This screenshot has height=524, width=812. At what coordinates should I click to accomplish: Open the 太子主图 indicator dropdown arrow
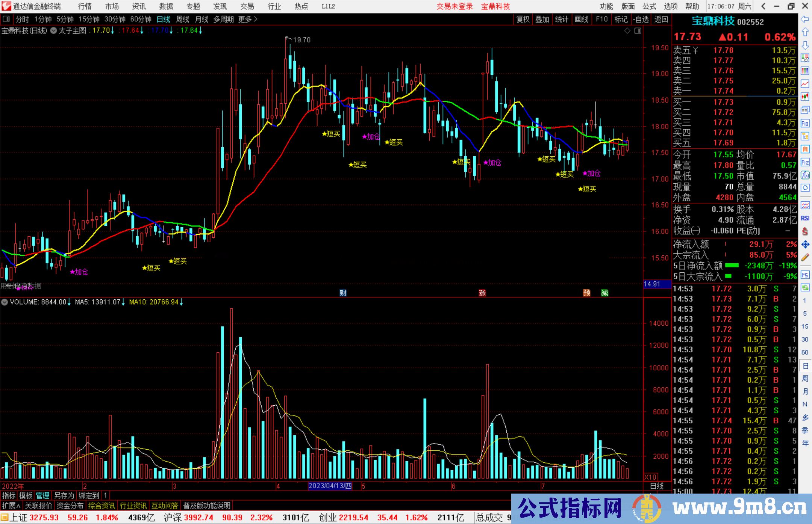coord(54,31)
